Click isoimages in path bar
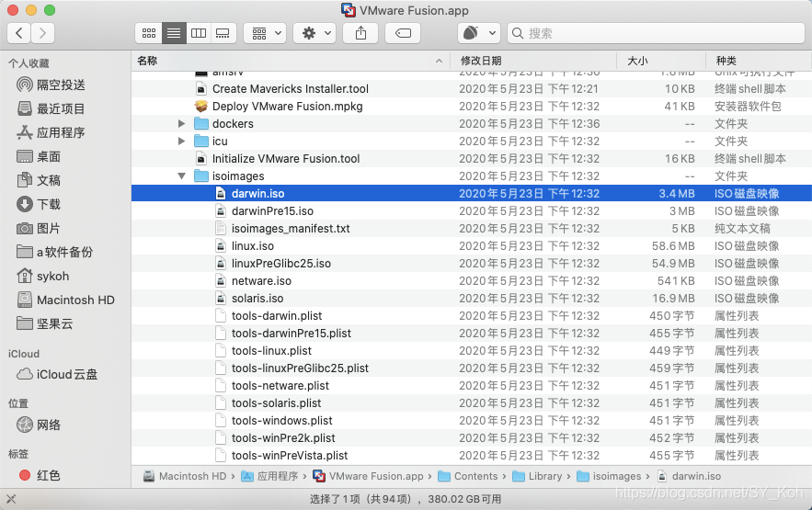Viewport: 812px width, 510px height. [x=609, y=476]
